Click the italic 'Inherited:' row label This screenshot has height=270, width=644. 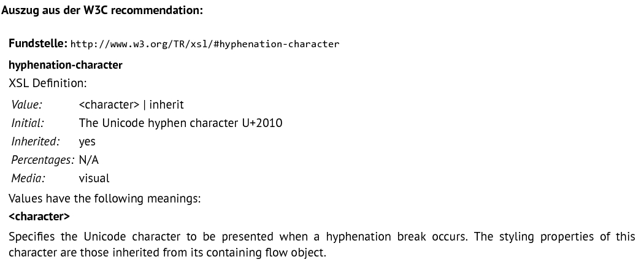[36, 141]
